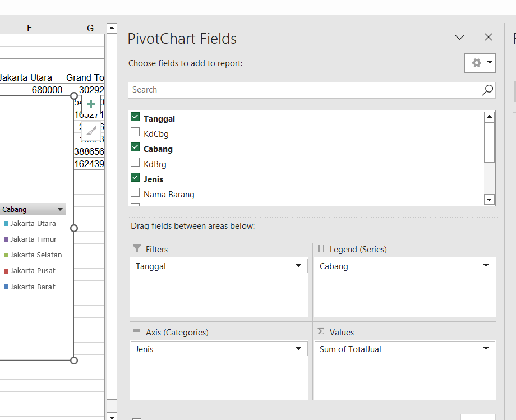Close the PivotChart Fields pane

[x=488, y=38]
